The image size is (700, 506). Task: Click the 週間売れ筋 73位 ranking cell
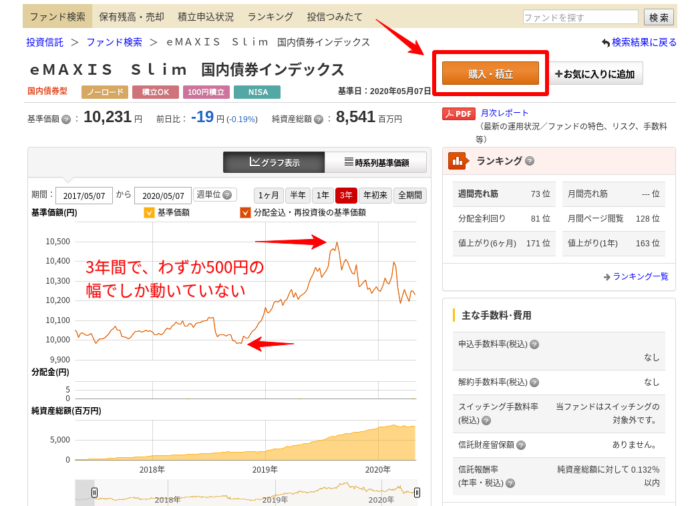[504, 194]
